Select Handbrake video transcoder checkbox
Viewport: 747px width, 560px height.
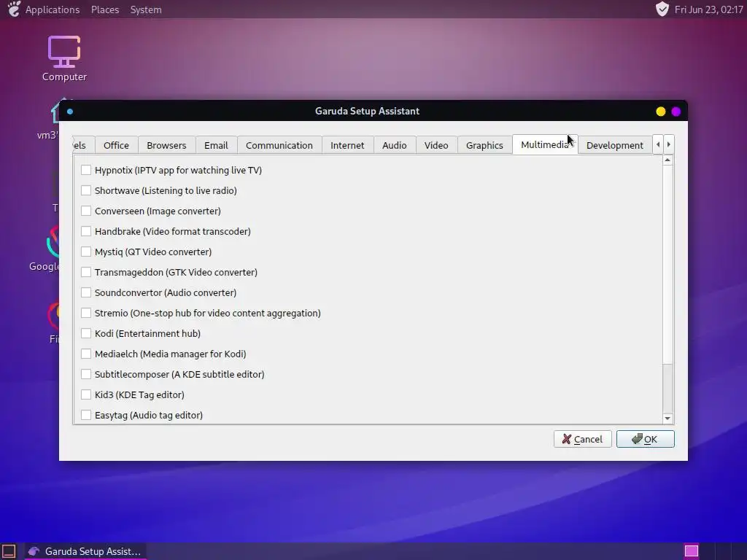(x=86, y=231)
